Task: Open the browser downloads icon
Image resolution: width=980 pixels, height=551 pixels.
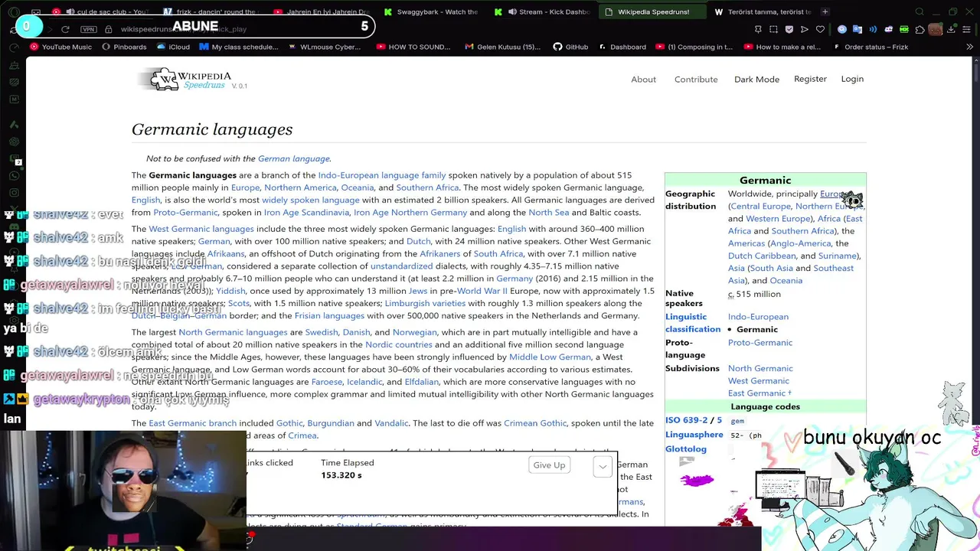Action: 951,29
